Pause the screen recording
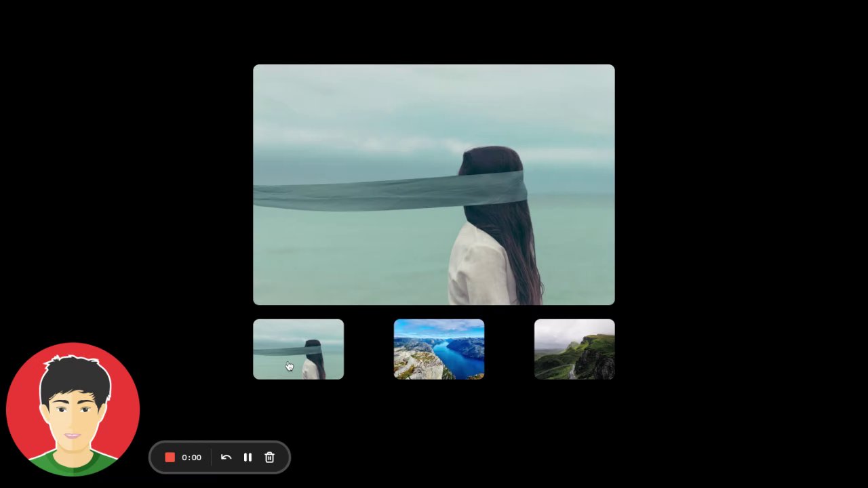868x488 pixels. pos(248,457)
